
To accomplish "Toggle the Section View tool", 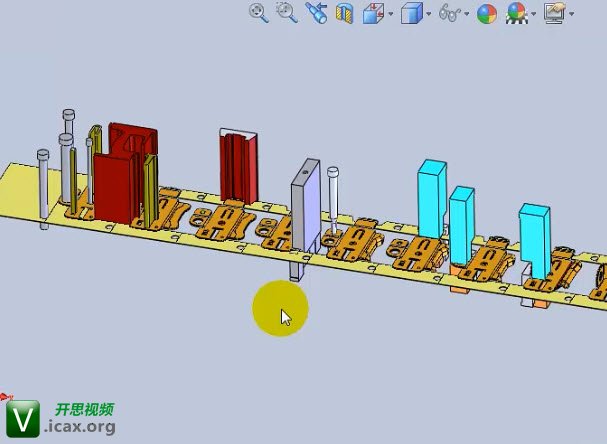I will tap(344, 14).
